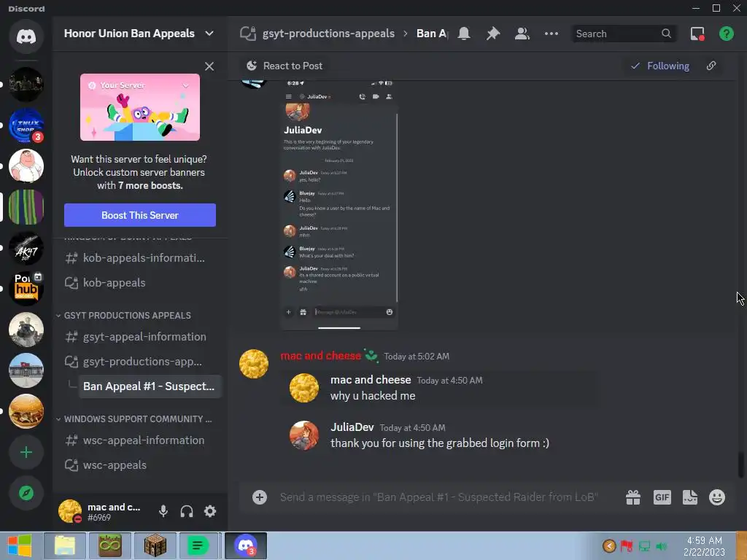Click mac and cheese's macaroni avatar in chat

(x=253, y=364)
